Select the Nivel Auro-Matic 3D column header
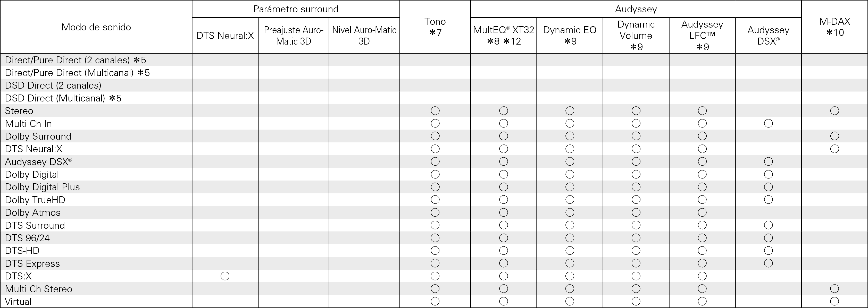Image resolution: width=868 pixels, height=308 pixels. [x=364, y=35]
